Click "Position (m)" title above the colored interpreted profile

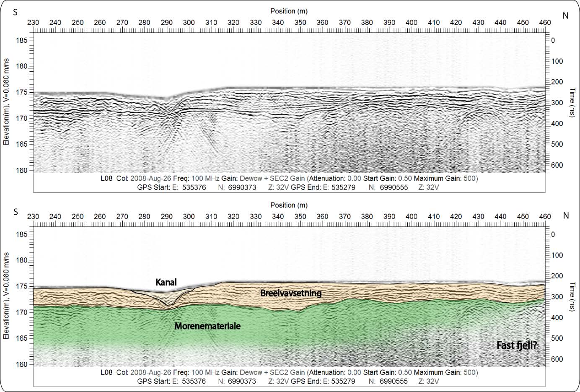pyautogui.click(x=289, y=205)
